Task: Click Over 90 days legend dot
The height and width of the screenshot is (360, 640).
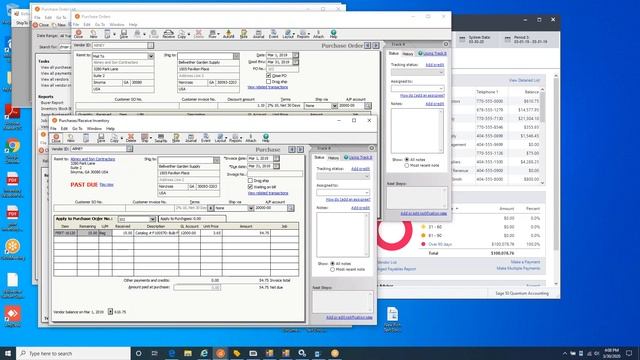Action: point(423,244)
